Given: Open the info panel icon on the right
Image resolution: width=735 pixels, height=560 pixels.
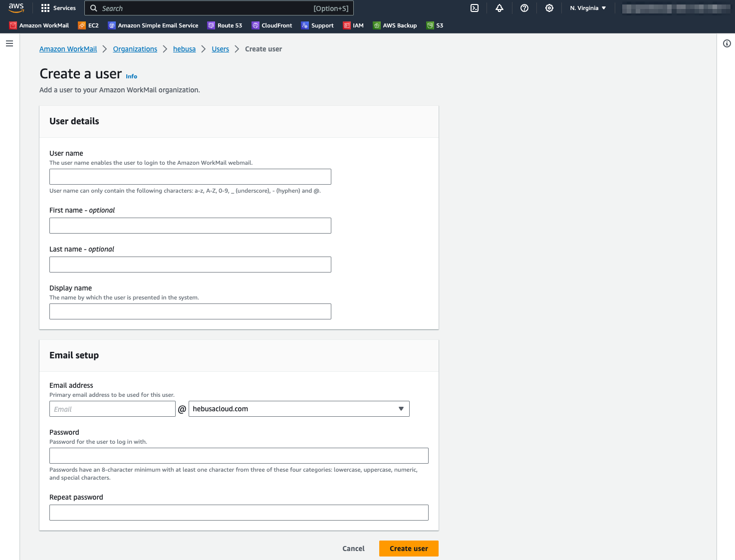Looking at the screenshot, I should [x=727, y=44].
